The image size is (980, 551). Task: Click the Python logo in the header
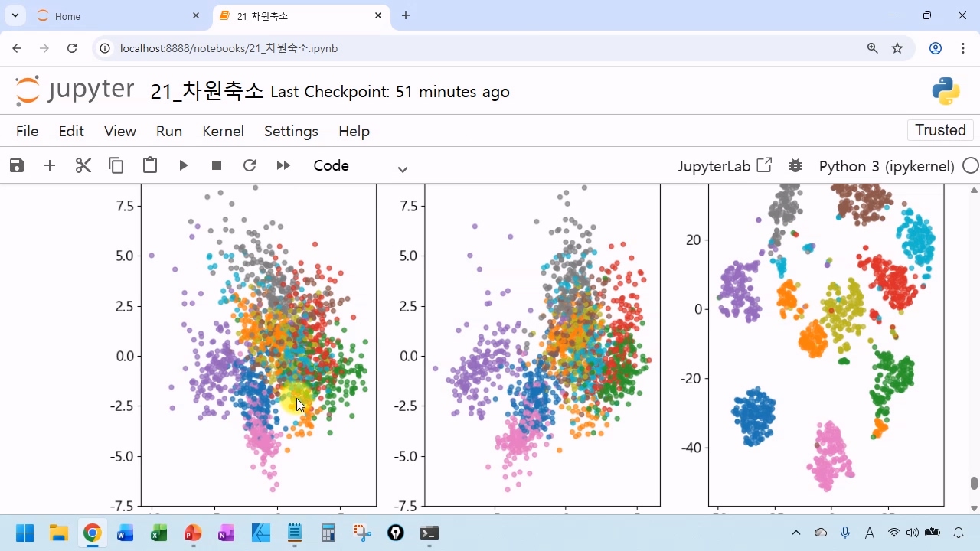click(946, 91)
